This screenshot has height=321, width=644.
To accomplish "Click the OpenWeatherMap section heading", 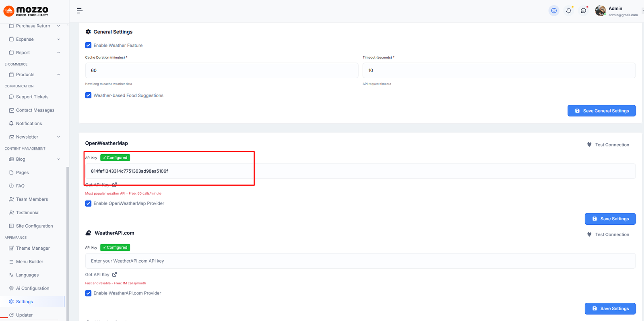I will pyautogui.click(x=107, y=143).
